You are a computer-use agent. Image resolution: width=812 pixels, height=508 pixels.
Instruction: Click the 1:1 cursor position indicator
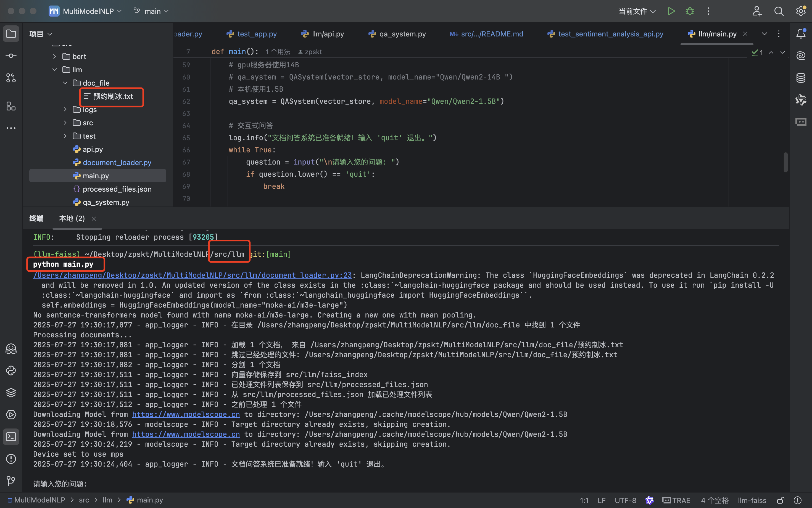pyautogui.click(x=584, y=500)
